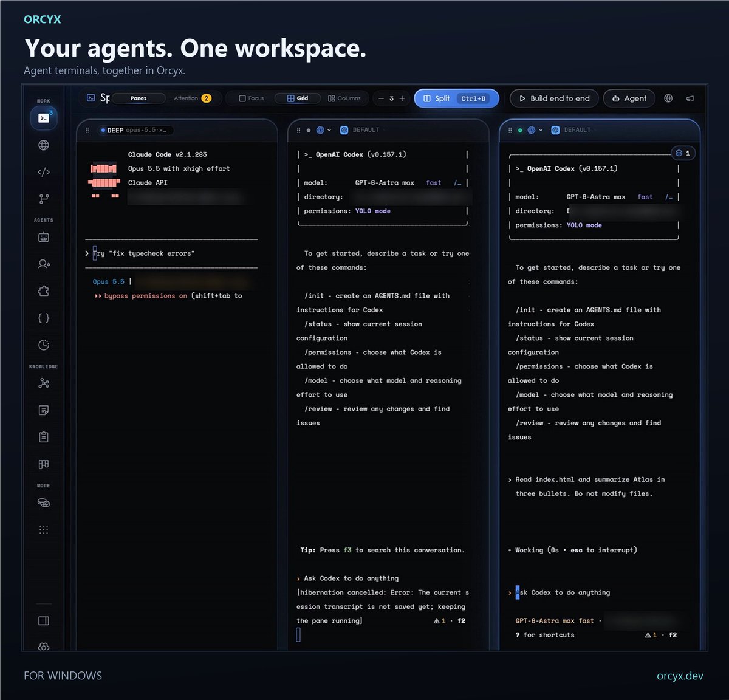729x700 pixels.
Task: Switch to the Attention tab
Action: [x=192, y=98]
